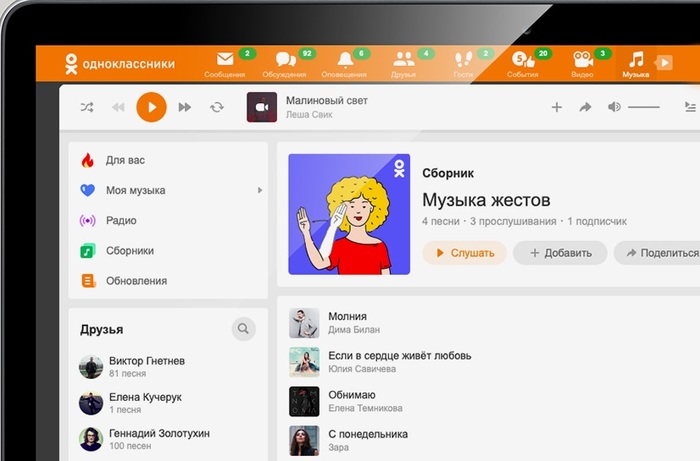Click the Слушать button

pos(464,253)
